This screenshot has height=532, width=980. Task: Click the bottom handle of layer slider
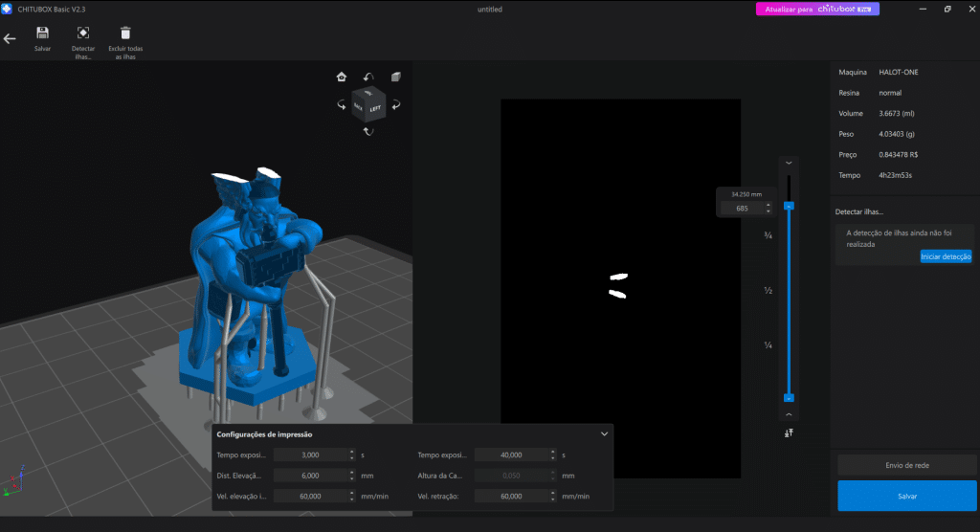789,398
